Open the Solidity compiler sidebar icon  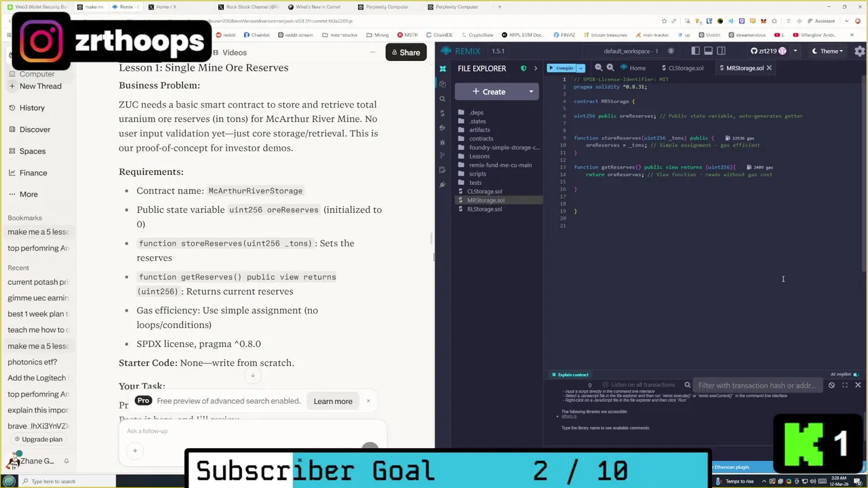pyautogui.click(x=443, y=113)
